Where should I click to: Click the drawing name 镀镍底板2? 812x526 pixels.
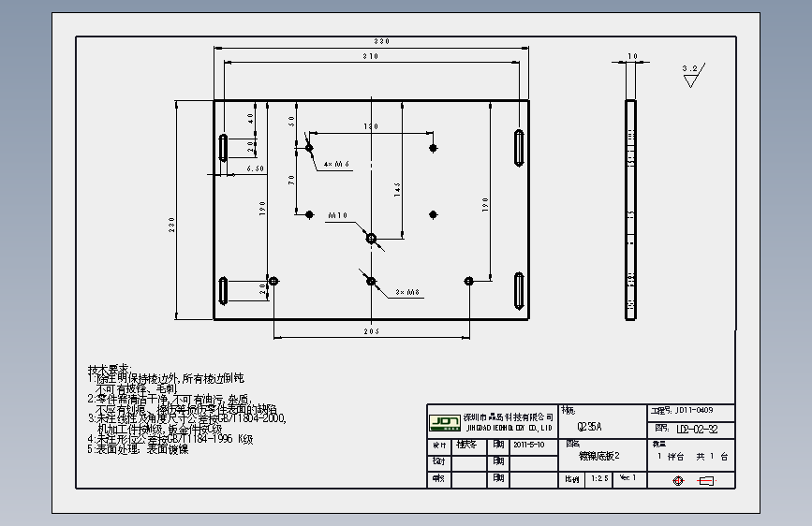[599, 456]
